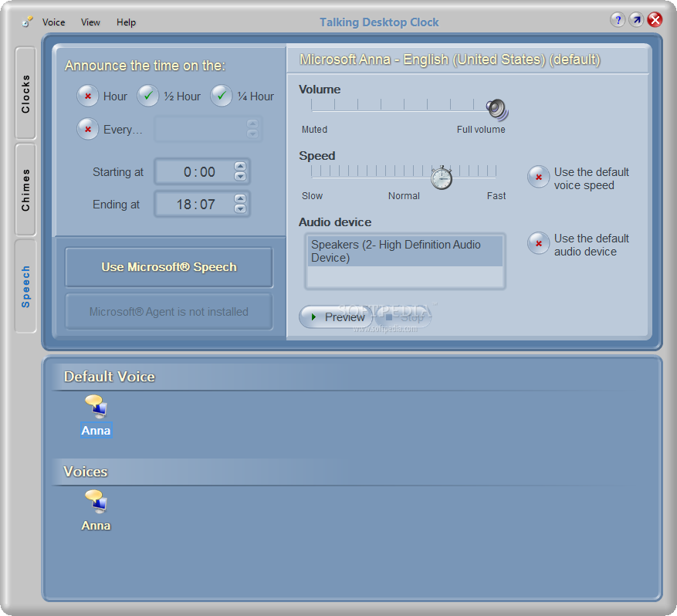Screen dimensions: 677x616
Task: Click the volume speaker slider knob
Action: [x=497, y=109]
